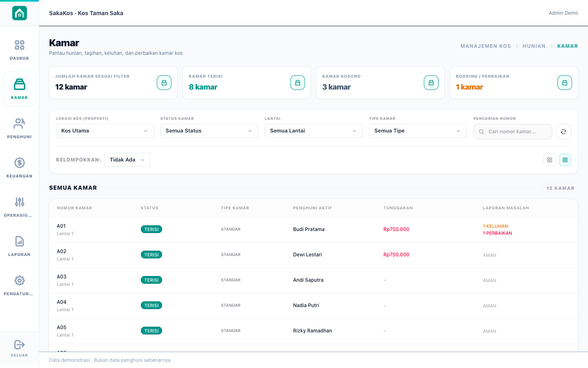Click the Keluar logout icon
The height and width of the screenshot is (368, 588).
(19, 345)
